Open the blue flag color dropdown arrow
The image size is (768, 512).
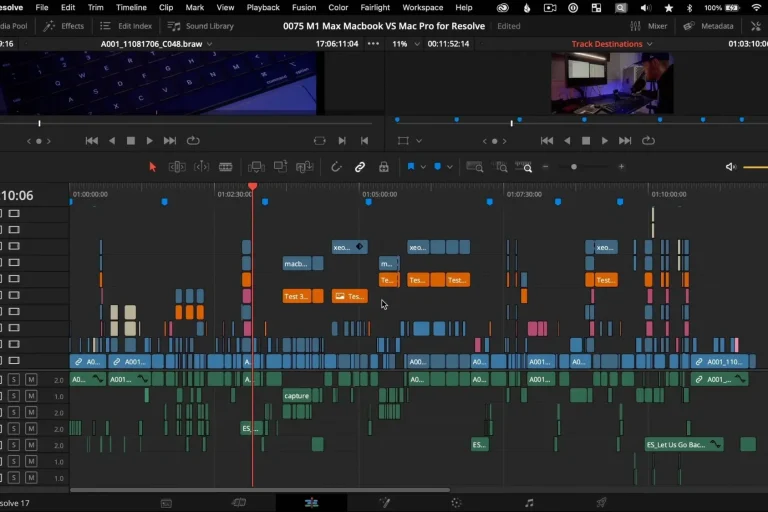(x=424, y=167)
